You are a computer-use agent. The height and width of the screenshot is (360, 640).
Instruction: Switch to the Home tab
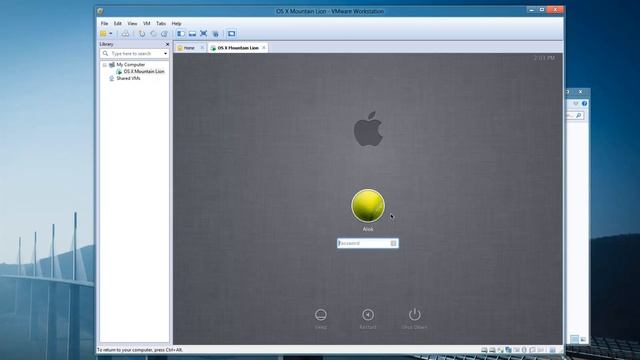tap(189, 48)
